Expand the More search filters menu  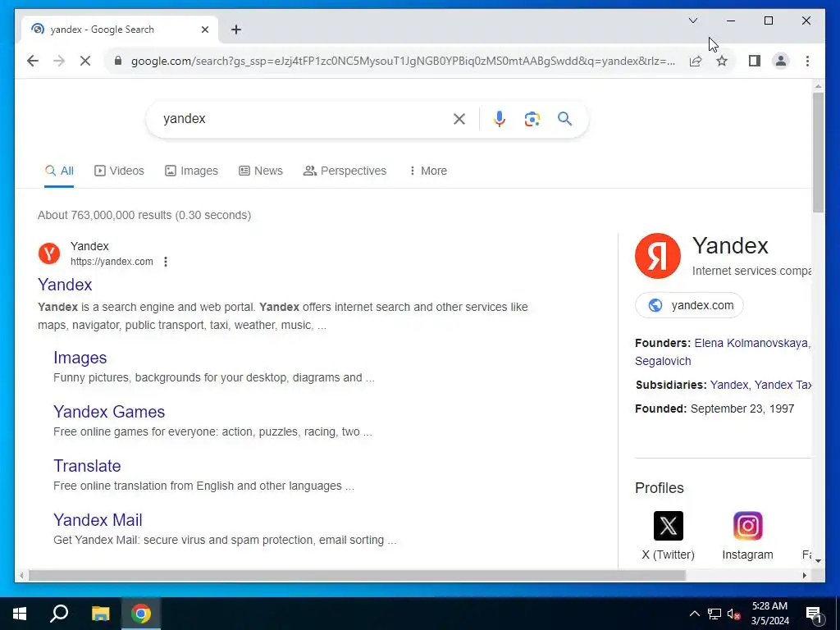click(427, 171)
